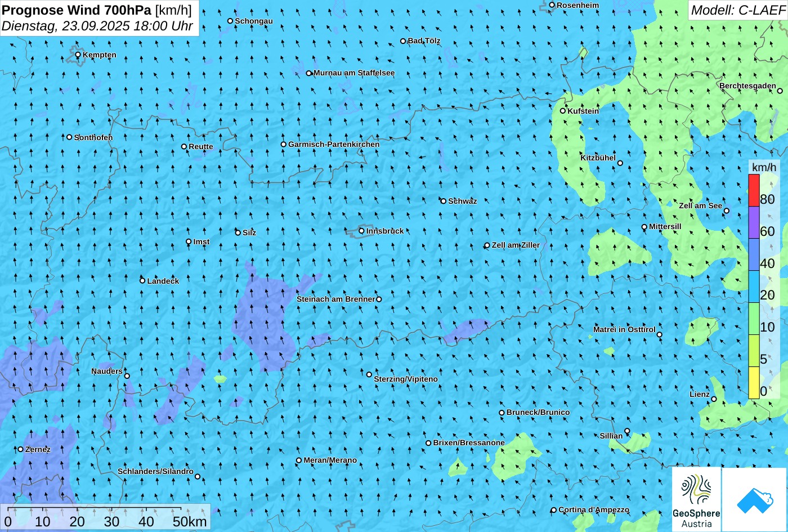Click the 'Murnau am Staffelsee' label
788x532 pixels.
[x=354, y=73]
